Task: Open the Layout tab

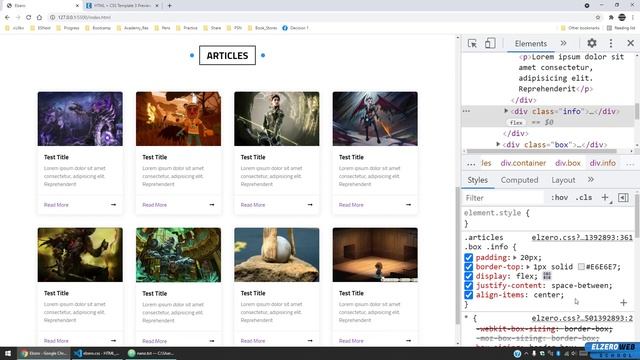Action: [563, 180]
